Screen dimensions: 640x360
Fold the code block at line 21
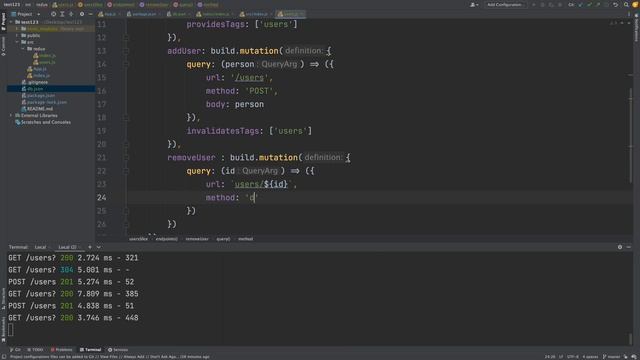tap(126, 158)
